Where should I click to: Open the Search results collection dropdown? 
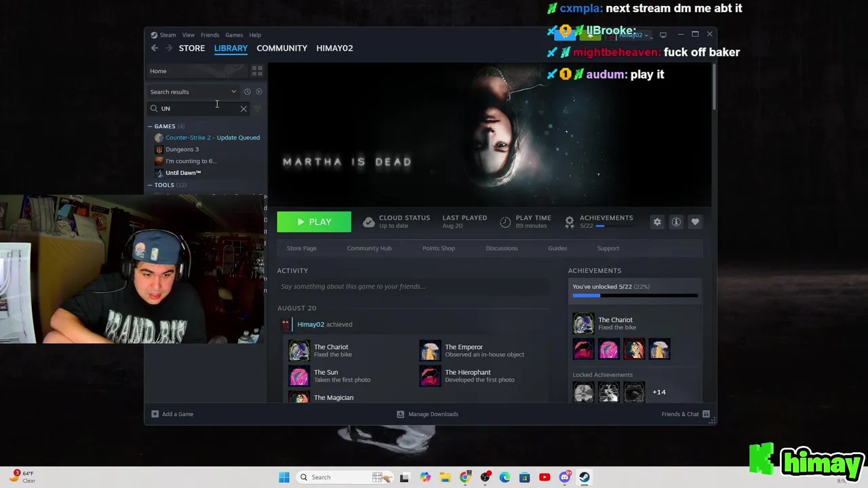(194, 91)
